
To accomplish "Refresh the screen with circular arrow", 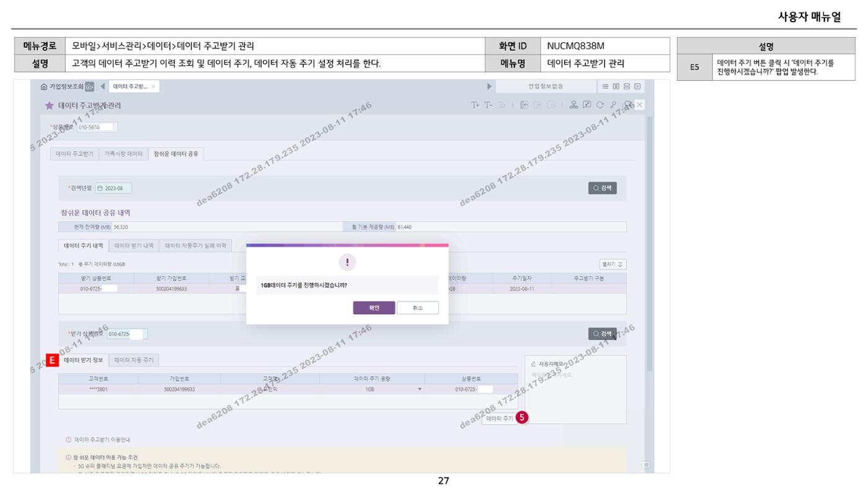I will tap(600, 105).
